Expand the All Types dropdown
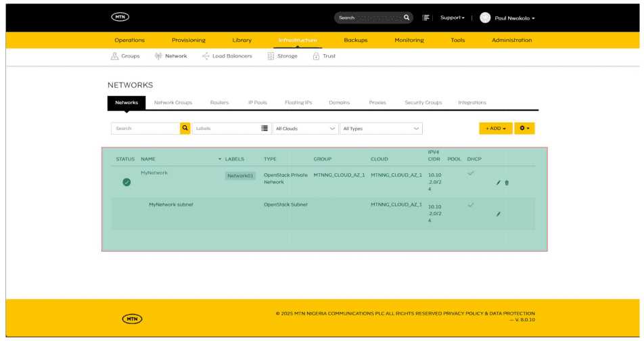644x341 pixels. pos(381,129)
